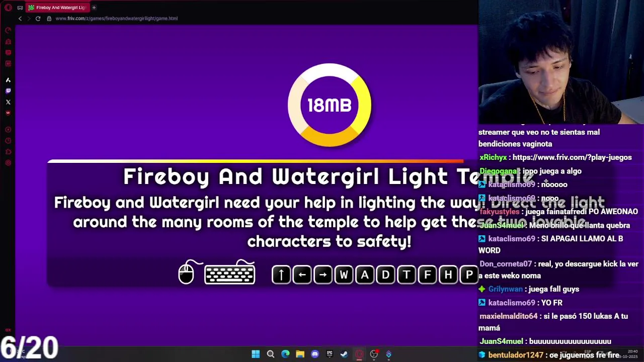The height and width of the screenshot is (362, 644).
Task: Open Settings gear icon in sidebar
Action: [8, 163]
